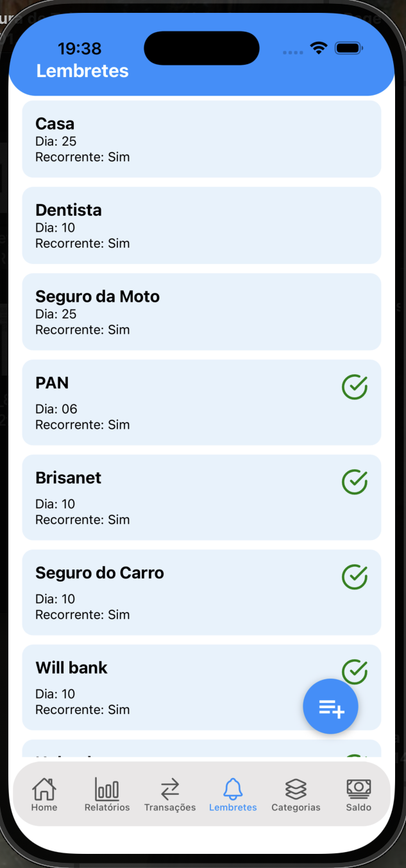Tap the Lembretes header title
This screenshot has height=868, width=406.
click(83, 71)
